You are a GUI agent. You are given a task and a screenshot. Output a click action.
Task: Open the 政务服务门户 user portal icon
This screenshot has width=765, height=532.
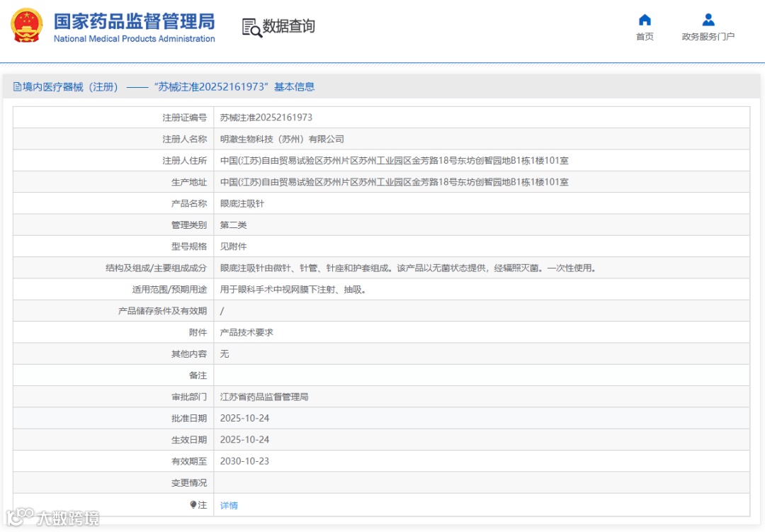click(708, 20)
